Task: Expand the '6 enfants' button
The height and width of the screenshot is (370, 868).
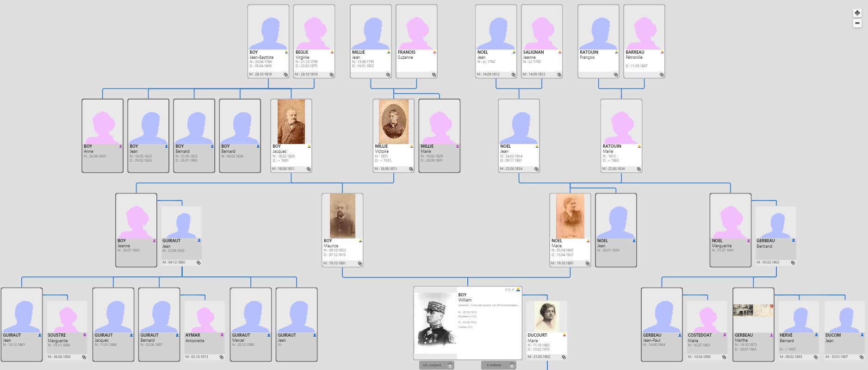Action: click(499, 365)
